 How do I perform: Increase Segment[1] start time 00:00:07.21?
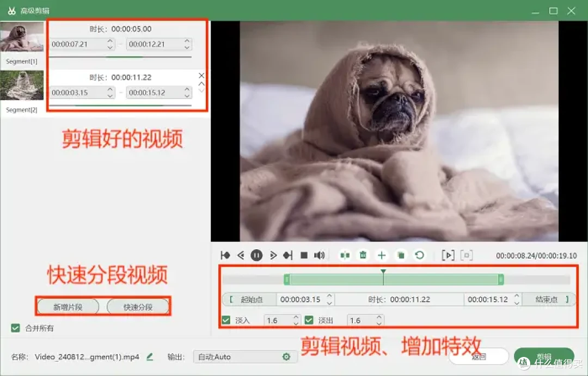click(x=110, y=41)
